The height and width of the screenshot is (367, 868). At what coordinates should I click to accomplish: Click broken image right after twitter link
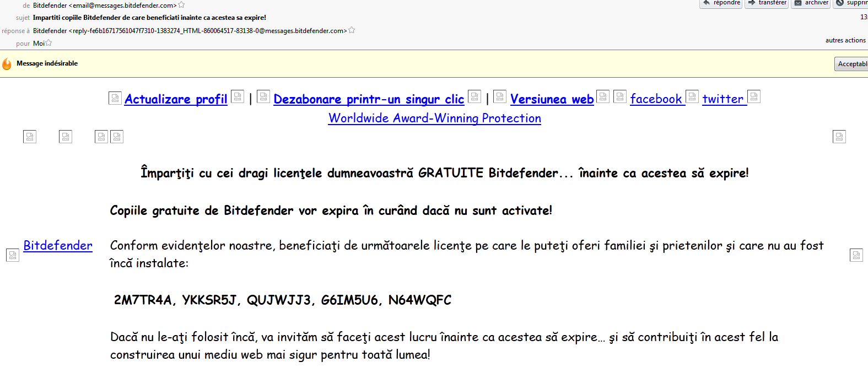pyautogui.click(x=754, y=96)
